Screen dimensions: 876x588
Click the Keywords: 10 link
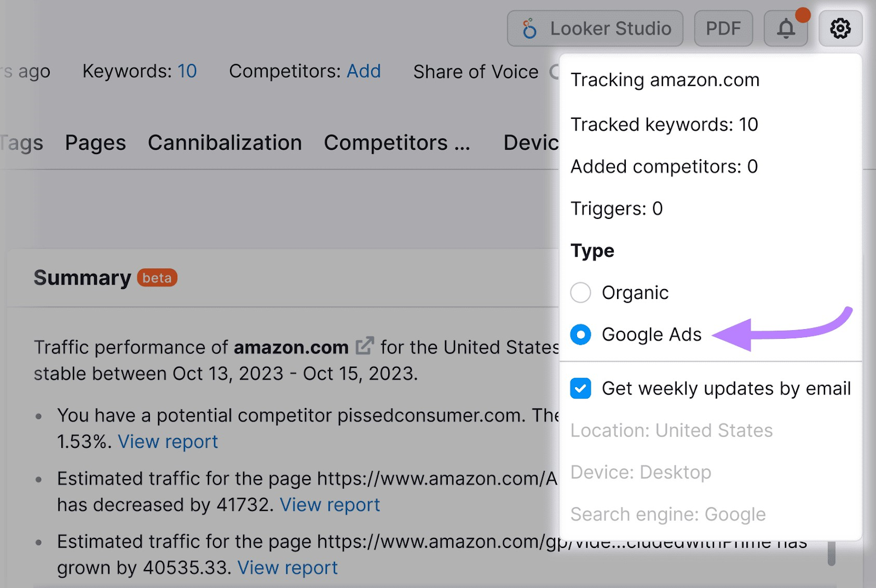187,71
